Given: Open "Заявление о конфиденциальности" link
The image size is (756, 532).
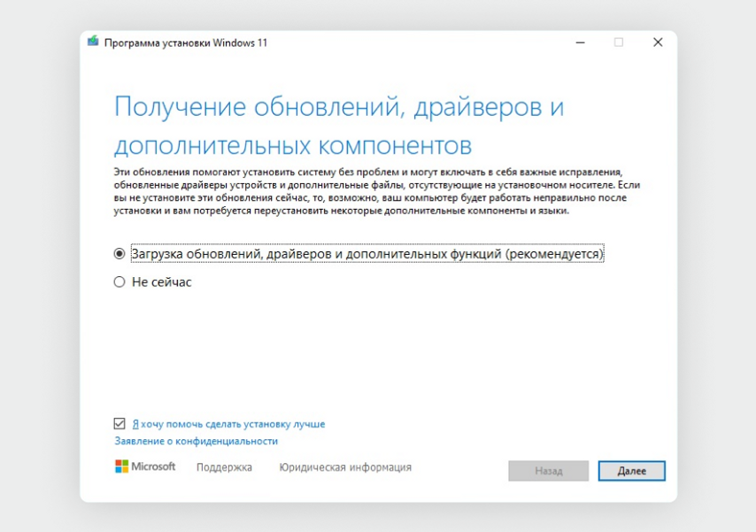Looking at the screenshot, I should pyautogui.click(x=197, y=441).
